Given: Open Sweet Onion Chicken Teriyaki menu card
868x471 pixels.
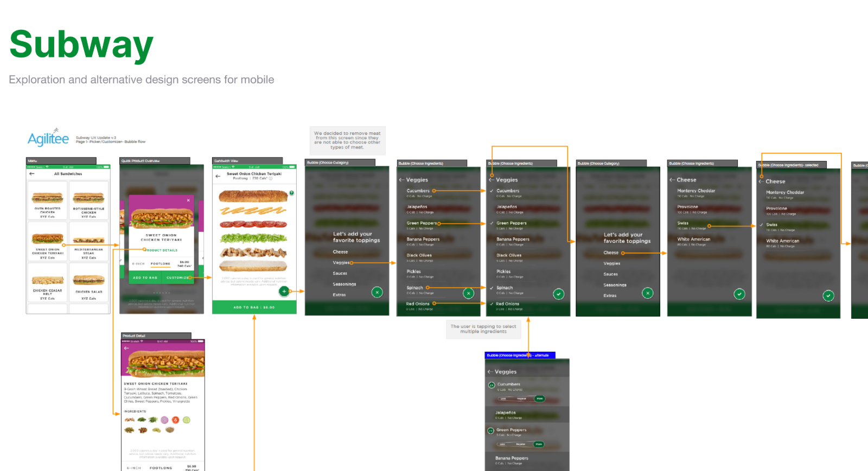Looking at the screenshot, I should 48,241.
